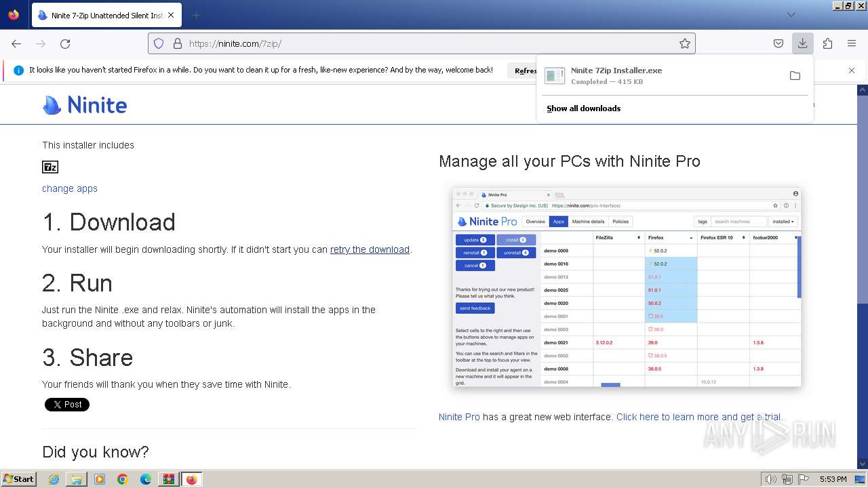Click the Ninite logo
Screen dimensions: 868x488
pyautogui.click(x=85, y=105)
